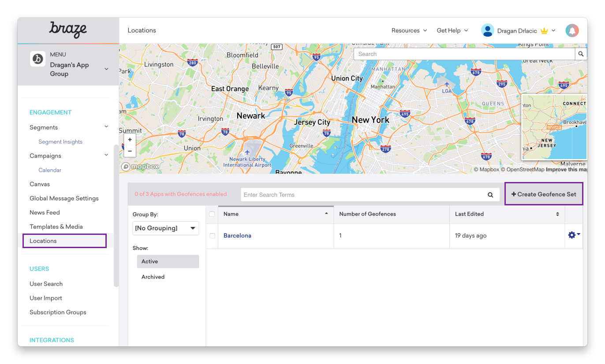
Task: Open the Calendar link
Action: pos(50,170)
